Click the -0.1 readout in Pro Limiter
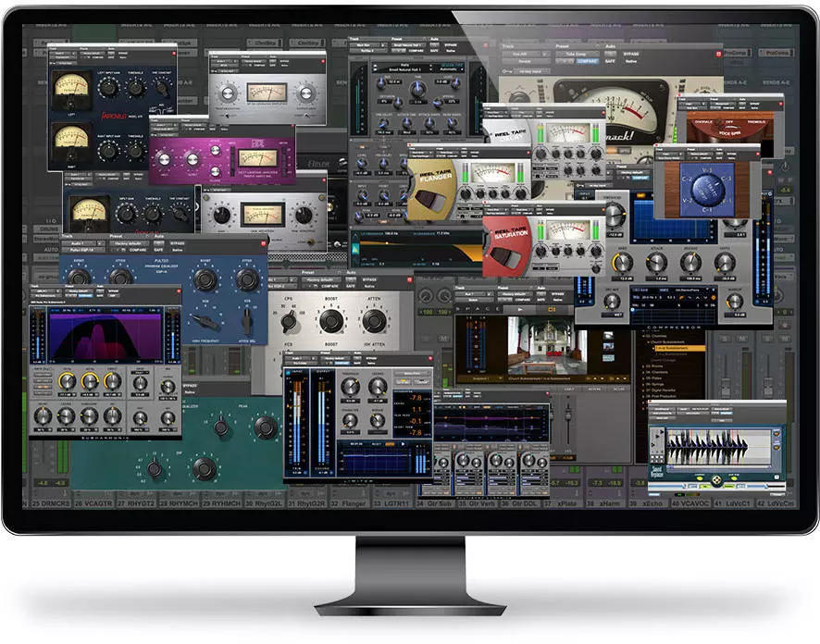The height and width of the screenshot is (644, 820). coord(416,421)
